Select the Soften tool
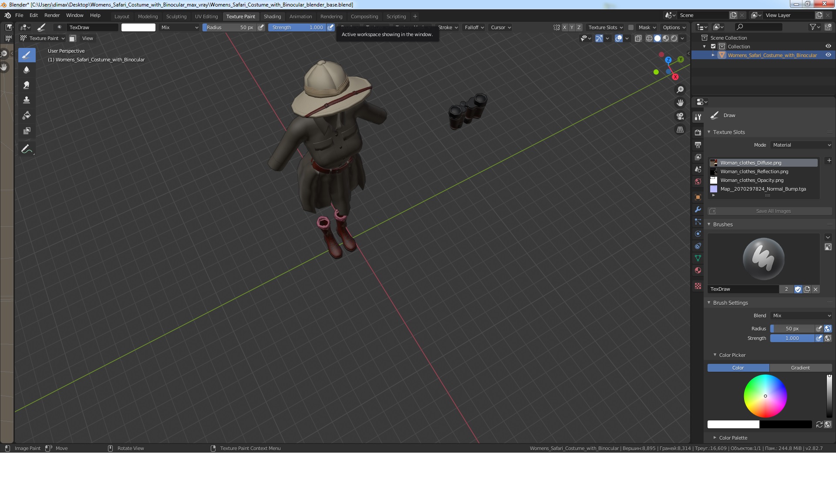Screen dimensions: 836x504 pyautogui.click(x=27, y=70)
